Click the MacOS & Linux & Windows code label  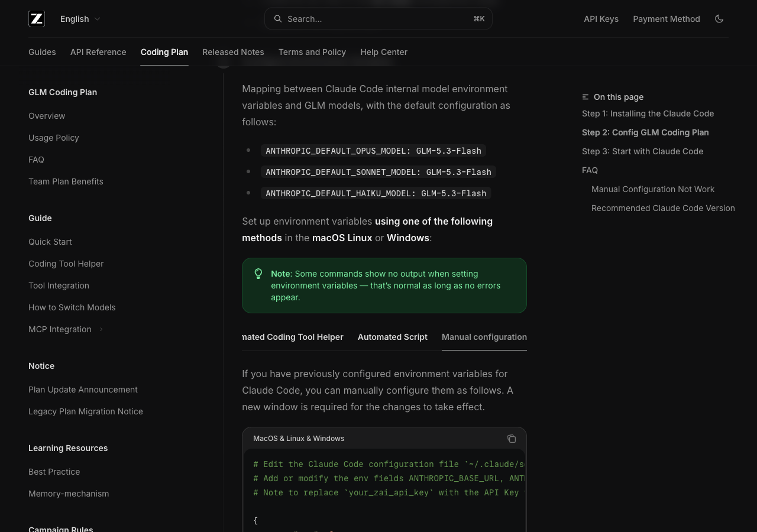point(299,439)
